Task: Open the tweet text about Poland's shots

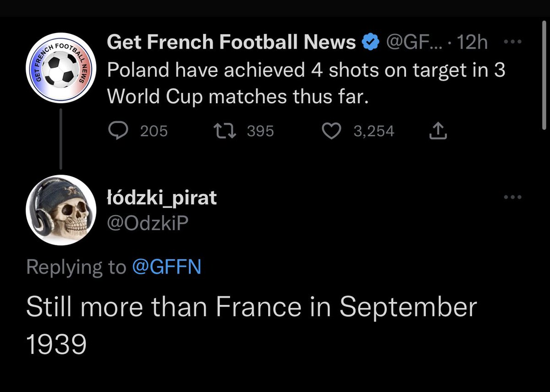Action: (x=306, y=83)
